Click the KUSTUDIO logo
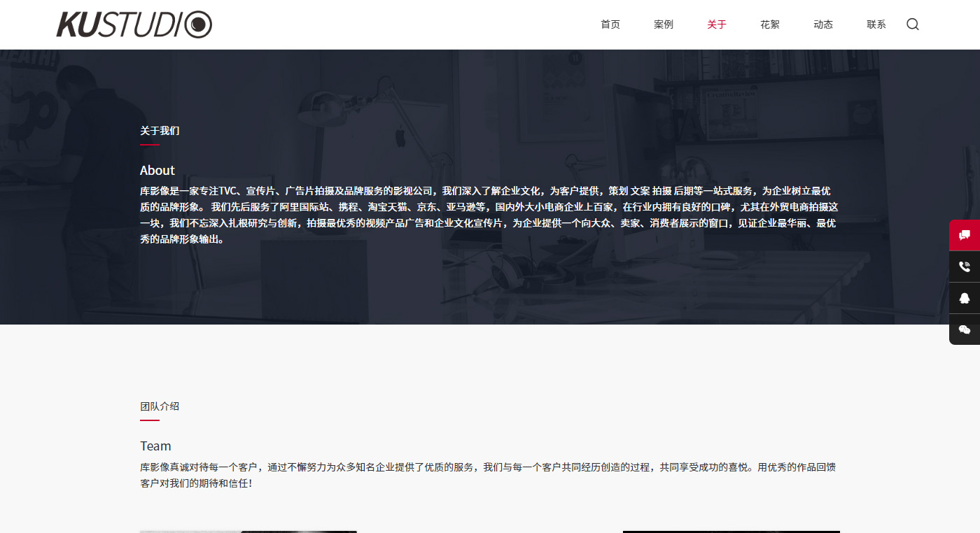Viewport: 980px width, 533px height. point(134,24)
